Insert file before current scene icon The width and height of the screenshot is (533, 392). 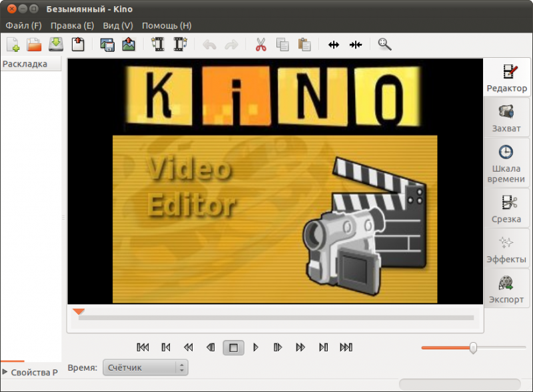pyautogui.click(x=158, y=45)
